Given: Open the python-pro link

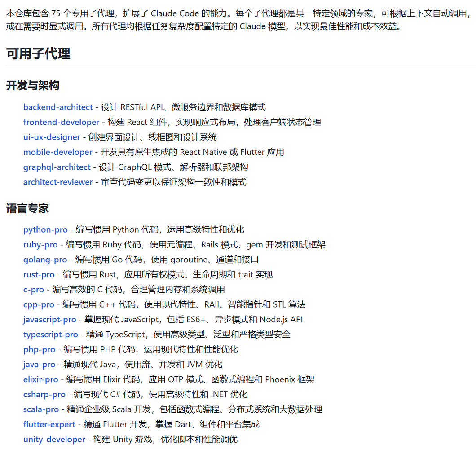Looking at the screenshot, I should [45, 230].
